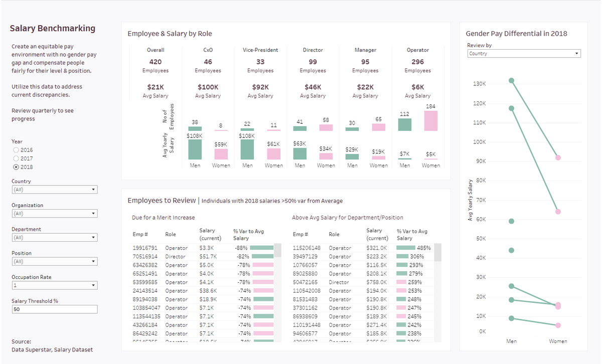Open the Country filter dropdown

point(55,190)
